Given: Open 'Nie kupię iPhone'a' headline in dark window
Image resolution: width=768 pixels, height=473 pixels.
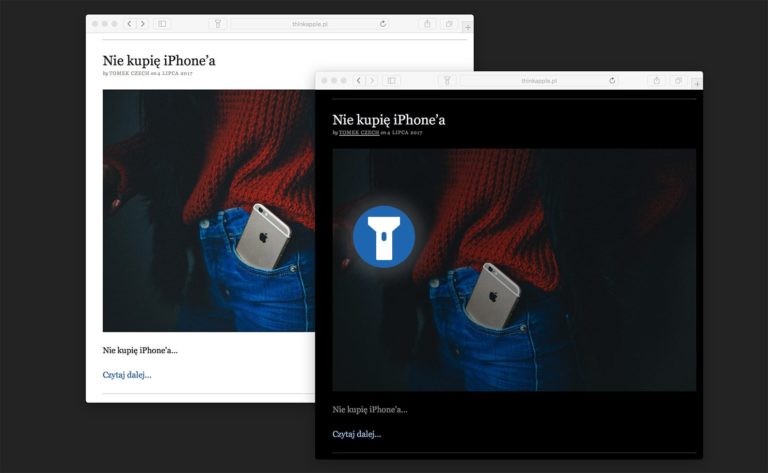Looking at the screenshot, I should click(389, 120).
